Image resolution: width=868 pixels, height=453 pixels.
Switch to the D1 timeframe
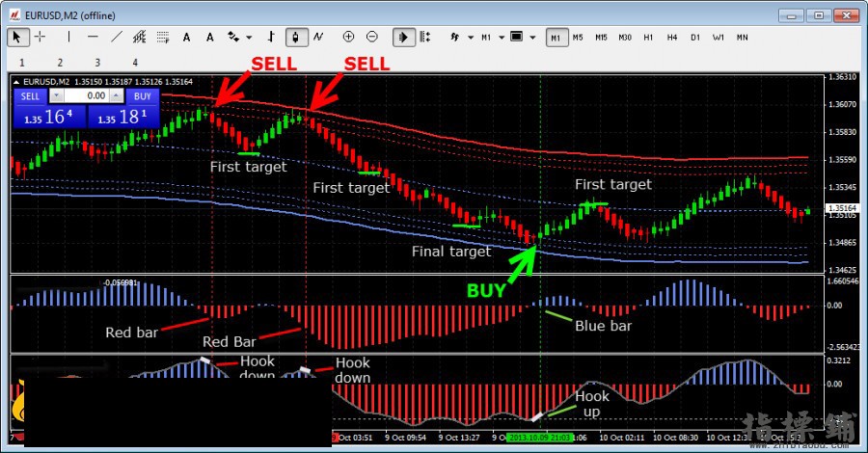[695, 37]
